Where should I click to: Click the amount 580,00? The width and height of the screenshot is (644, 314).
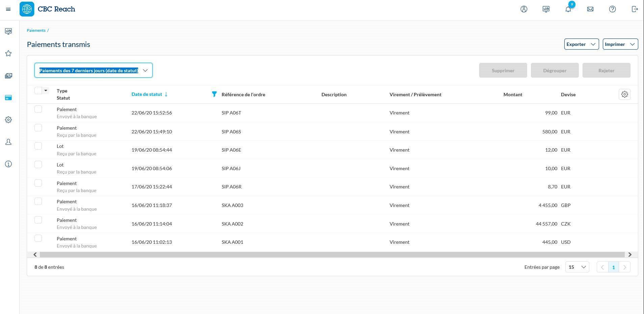coord(550,132)
